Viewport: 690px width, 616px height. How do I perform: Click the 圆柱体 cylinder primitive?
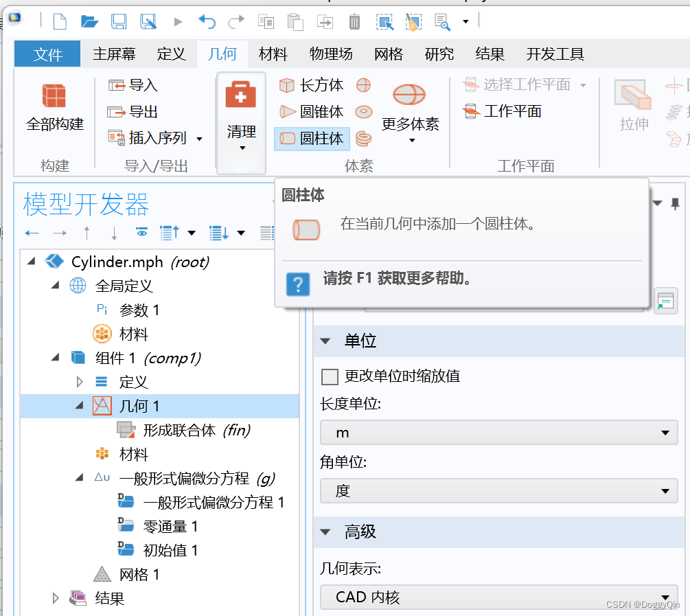pyautogui.click(x=312, y=139)
